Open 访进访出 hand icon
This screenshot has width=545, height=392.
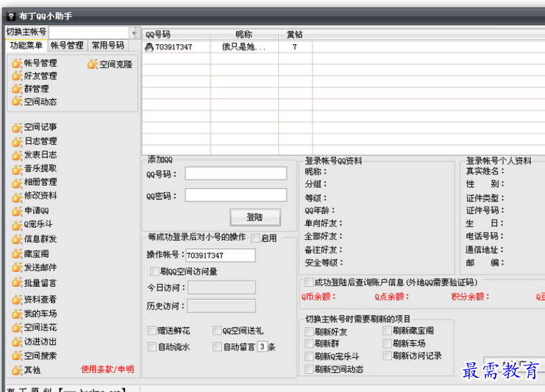coord(17,342)
